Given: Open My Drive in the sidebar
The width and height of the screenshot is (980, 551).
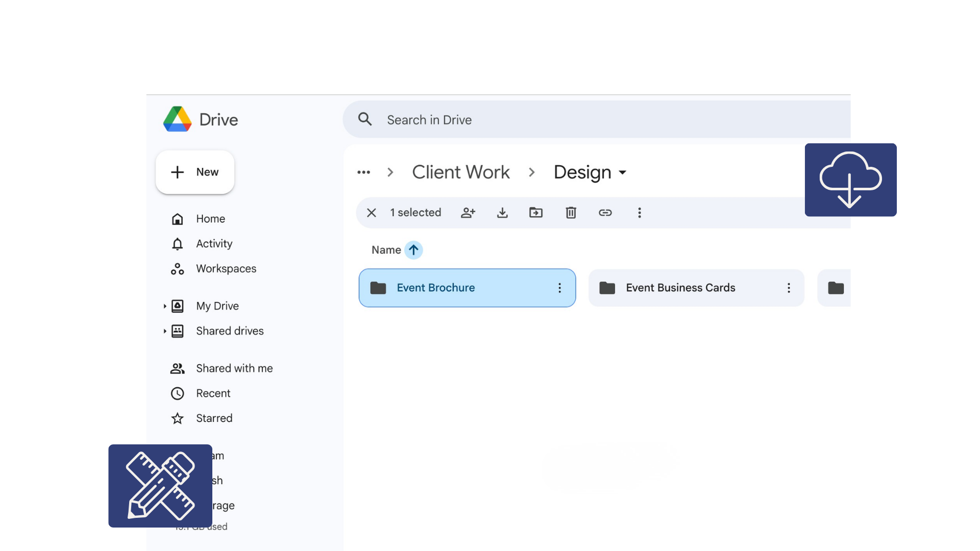Looking at the screenshot, I should click(217, 306).
